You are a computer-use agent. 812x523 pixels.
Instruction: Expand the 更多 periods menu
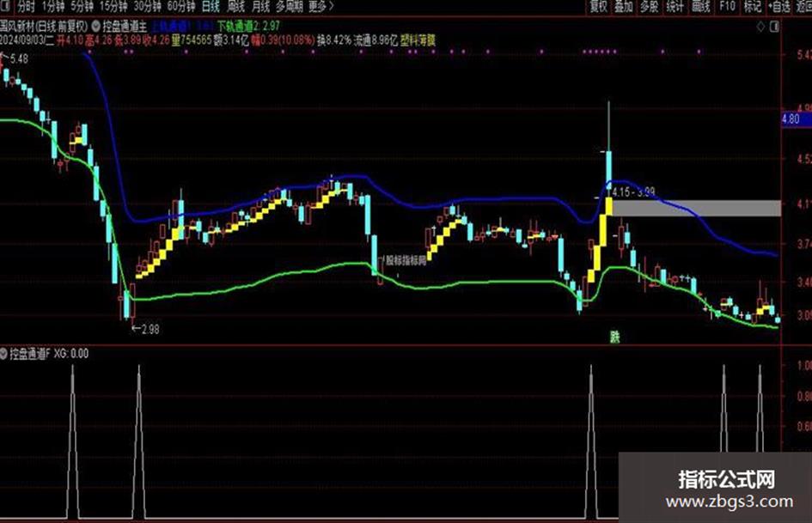[321, 7]
